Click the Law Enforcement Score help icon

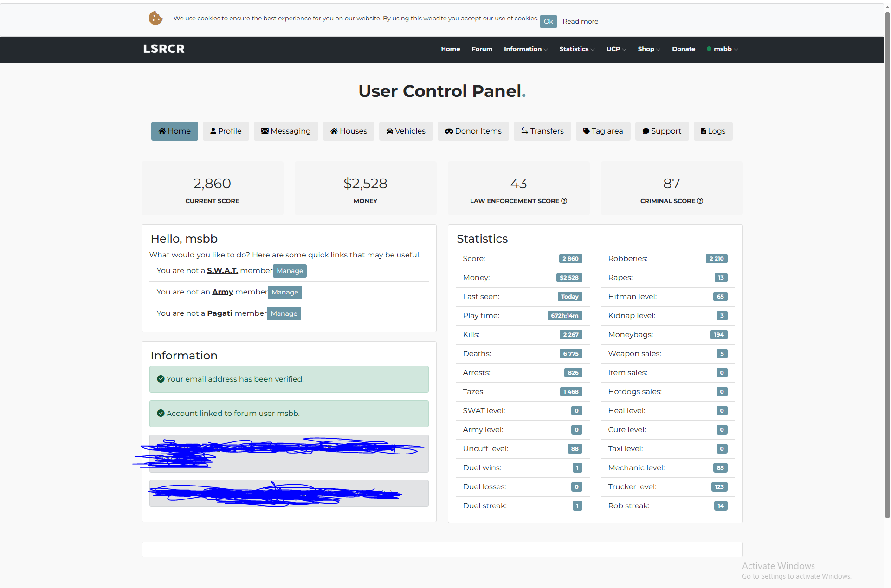[564, 201]
